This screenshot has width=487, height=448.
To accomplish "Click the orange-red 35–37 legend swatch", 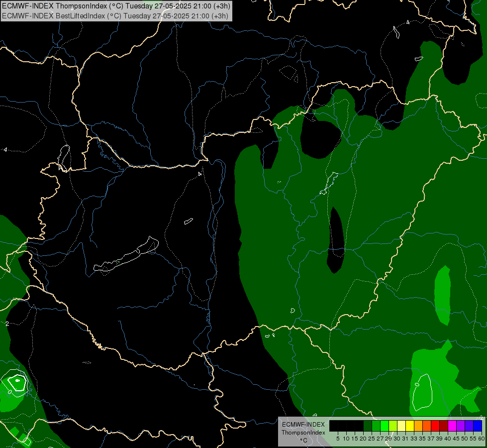I will click(427, 426).
